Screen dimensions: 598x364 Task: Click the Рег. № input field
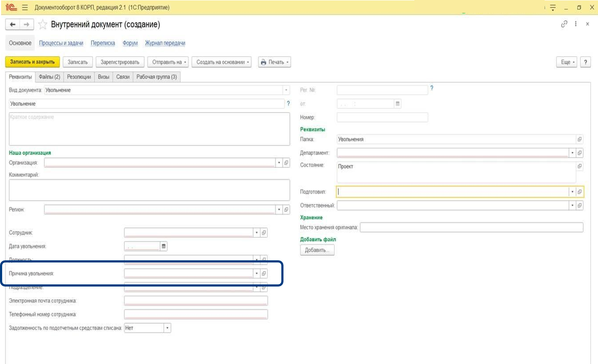[382, 90]
